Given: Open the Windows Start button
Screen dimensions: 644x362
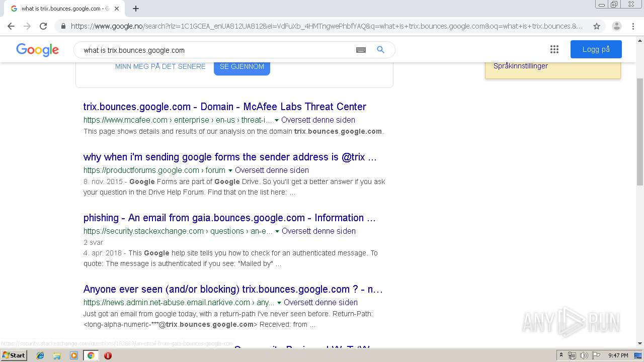Looking at the screenshot, I should [14, 355].
